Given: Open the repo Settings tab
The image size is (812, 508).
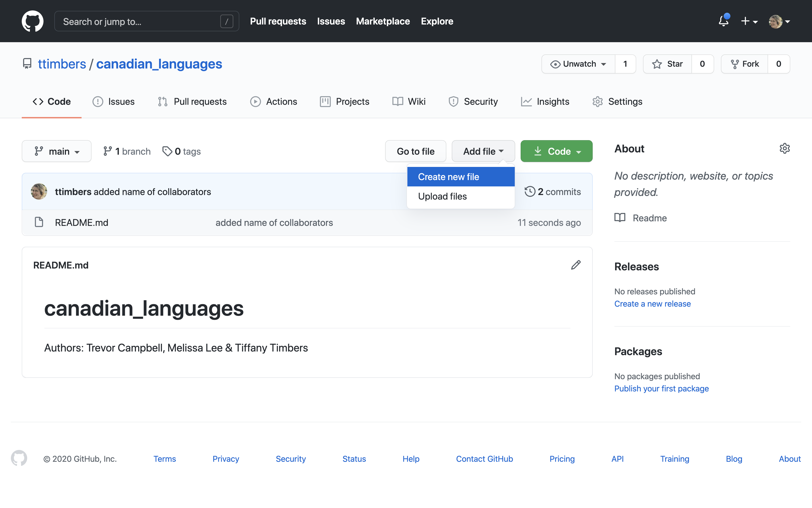Looking at the screenshot, I should pos(617,101).
